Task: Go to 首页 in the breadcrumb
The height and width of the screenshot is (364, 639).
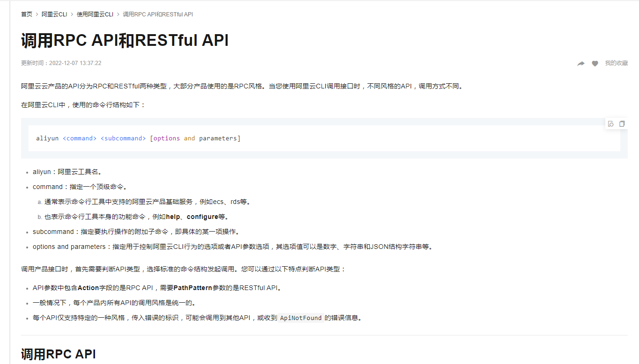Action: click(27, 15)
